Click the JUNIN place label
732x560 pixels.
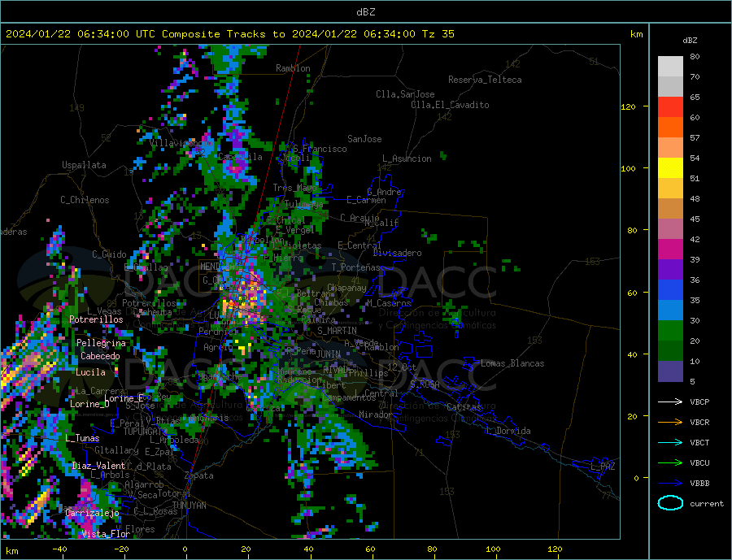click(x=329, y=354)
